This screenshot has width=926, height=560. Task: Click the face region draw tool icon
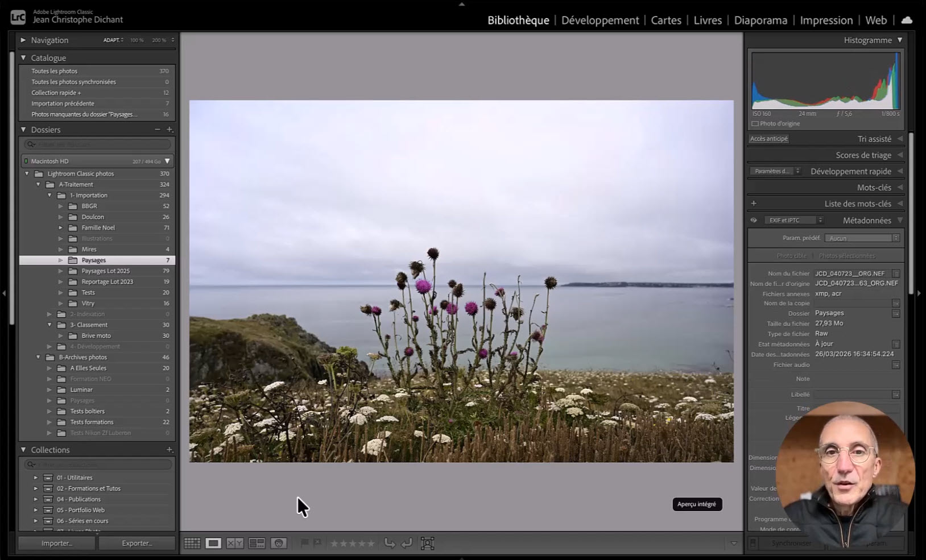[x=427, y=544]
